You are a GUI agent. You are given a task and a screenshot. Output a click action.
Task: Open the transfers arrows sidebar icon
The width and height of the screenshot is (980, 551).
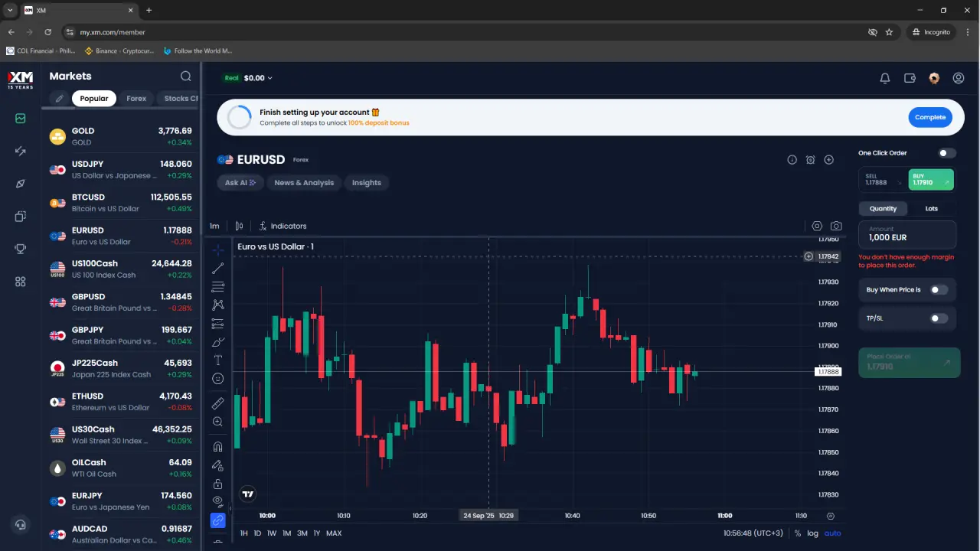click(x=21, y=152)
